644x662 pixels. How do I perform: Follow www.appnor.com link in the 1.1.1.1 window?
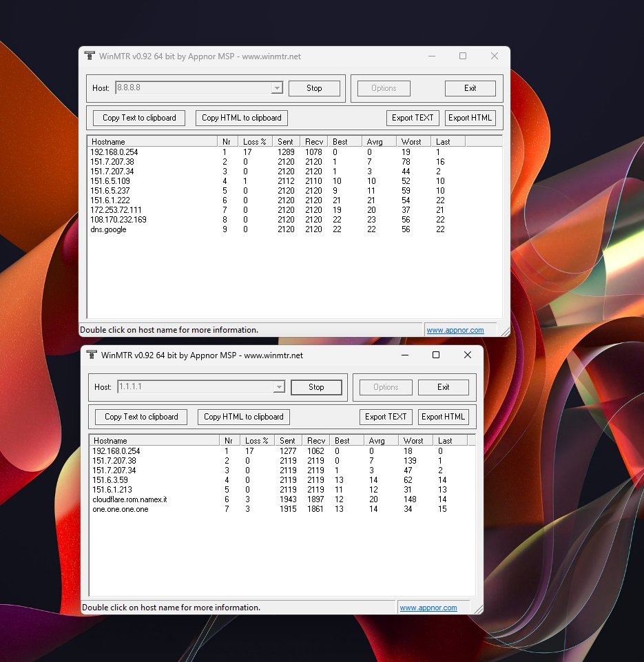(428, 608)
